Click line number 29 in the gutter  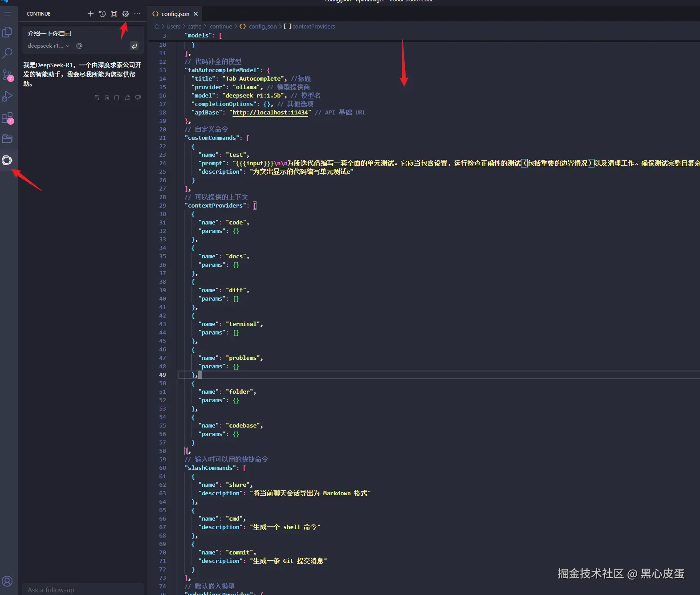click(x=163, y=206)
